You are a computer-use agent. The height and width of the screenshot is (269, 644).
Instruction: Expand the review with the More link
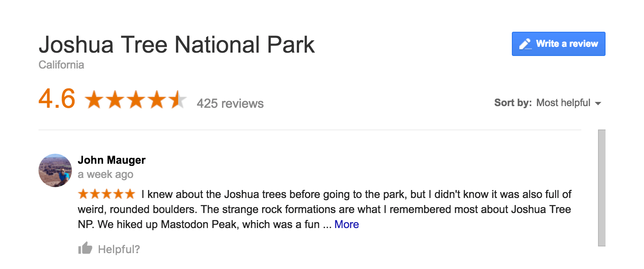pos(347,224)
